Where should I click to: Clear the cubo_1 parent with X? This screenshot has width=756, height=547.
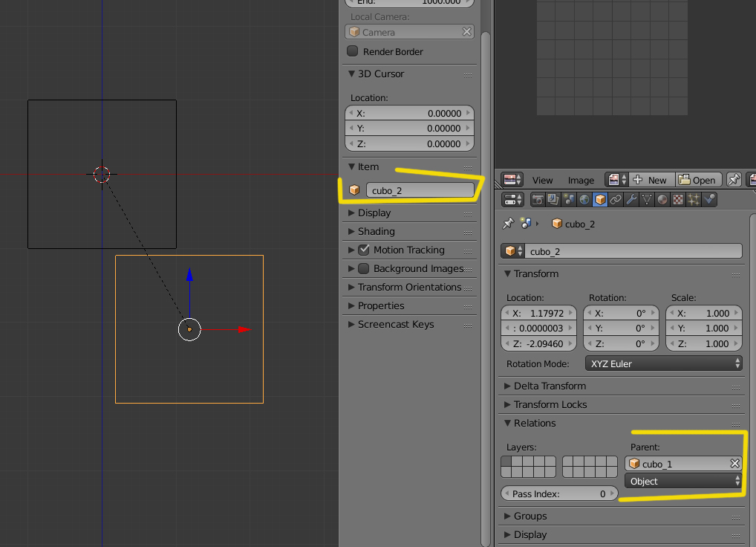(734, 464)
